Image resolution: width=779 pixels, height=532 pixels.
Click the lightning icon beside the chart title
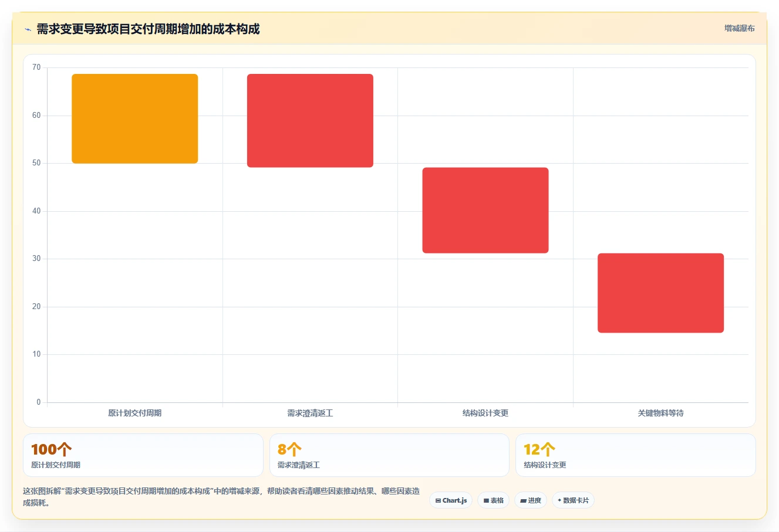(x=28, y=29)
